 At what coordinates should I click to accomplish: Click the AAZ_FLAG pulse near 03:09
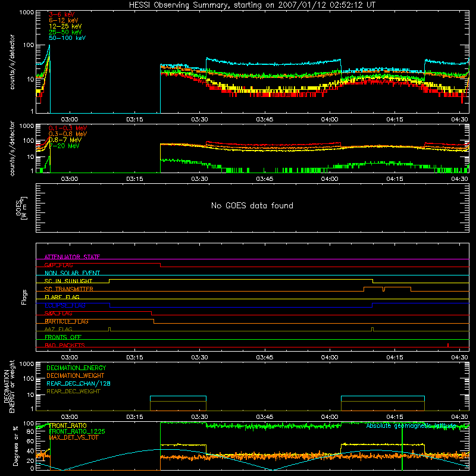tap(109, 330)
